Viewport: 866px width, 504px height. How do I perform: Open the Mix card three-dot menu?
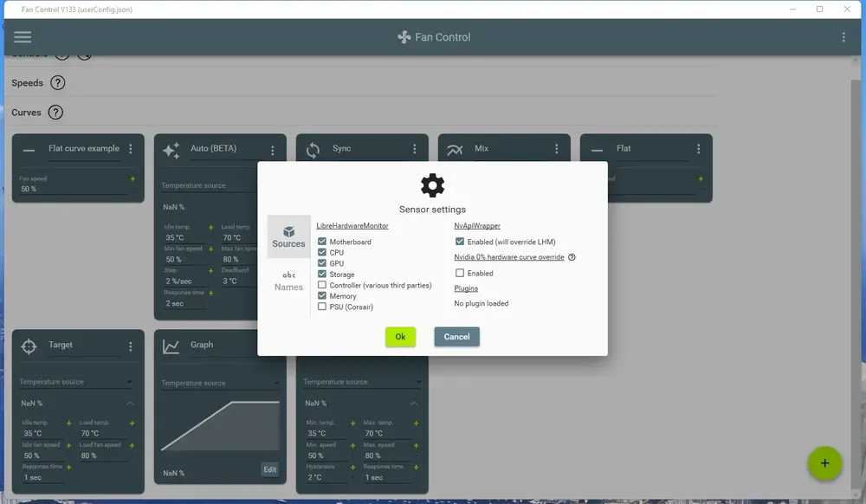pyautogui.click(x=556, y=148)
